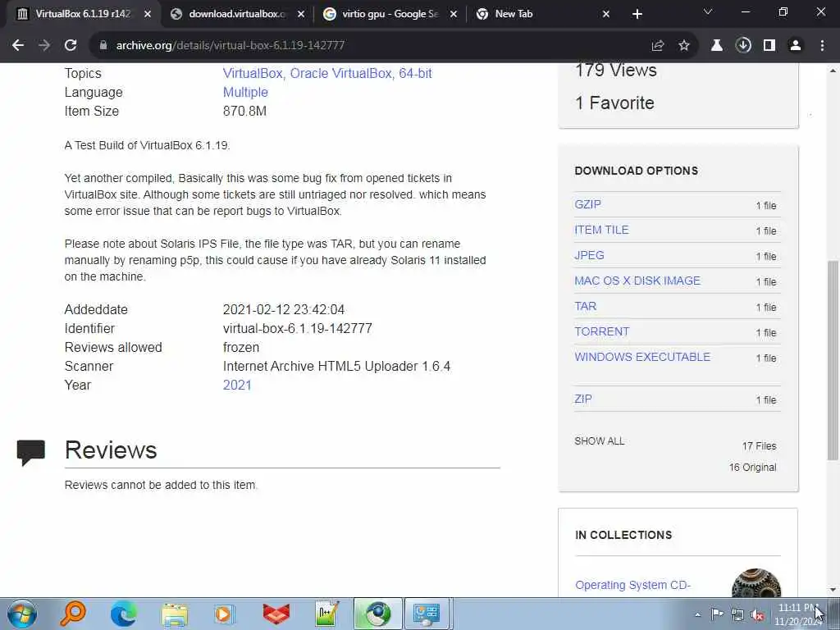
Task: Open the ITEM TILE download option
Action: tap(601, 230)
